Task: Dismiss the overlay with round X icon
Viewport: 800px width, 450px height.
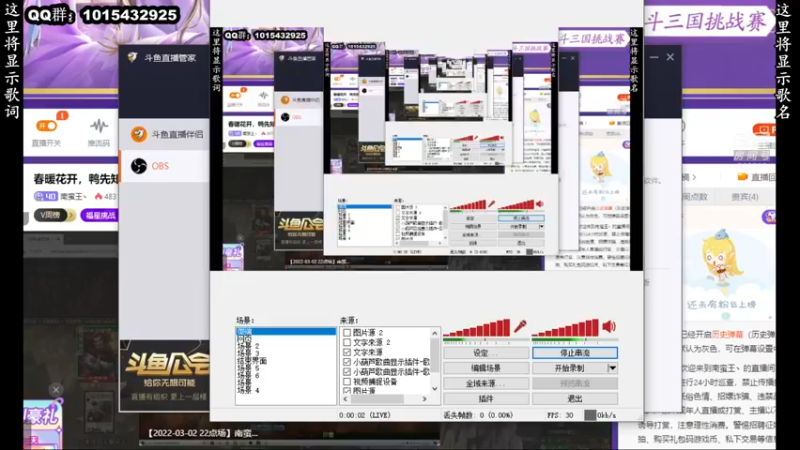Action: pyautogui.click(x=56, y=390)
